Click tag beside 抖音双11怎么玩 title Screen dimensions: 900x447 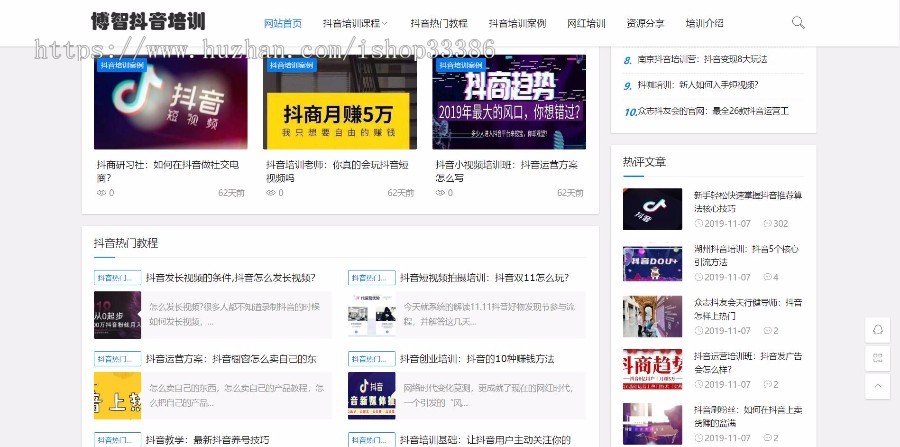tap(371, 278)
